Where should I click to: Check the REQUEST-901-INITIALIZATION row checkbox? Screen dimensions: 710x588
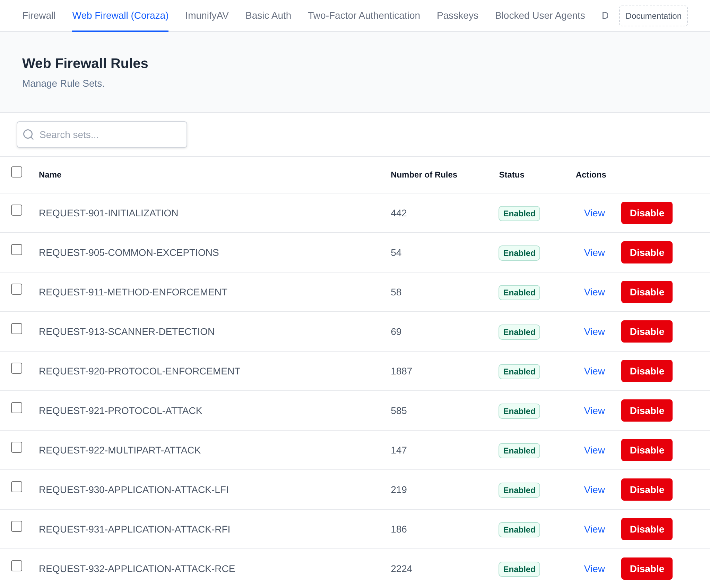[x=17, y=210]
